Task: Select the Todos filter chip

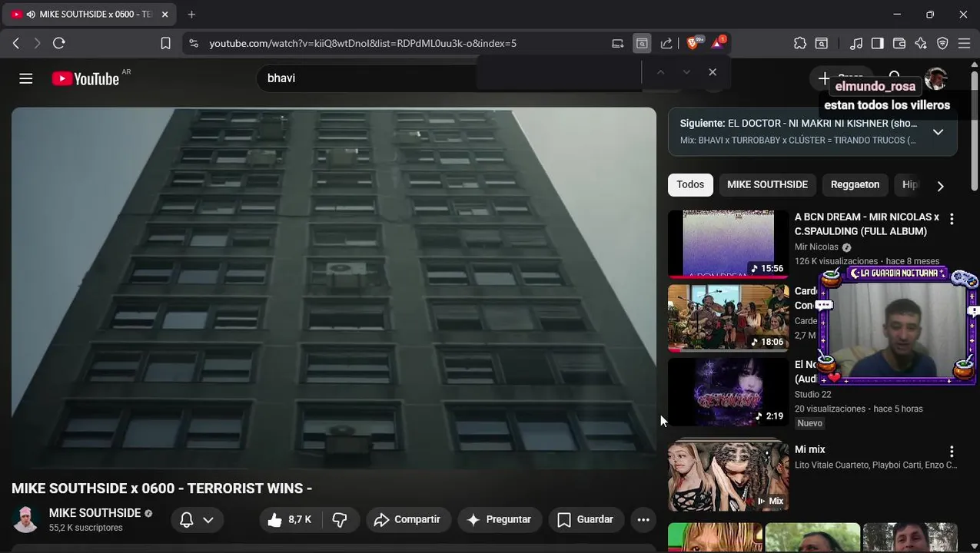Action: tap(690, 185)
